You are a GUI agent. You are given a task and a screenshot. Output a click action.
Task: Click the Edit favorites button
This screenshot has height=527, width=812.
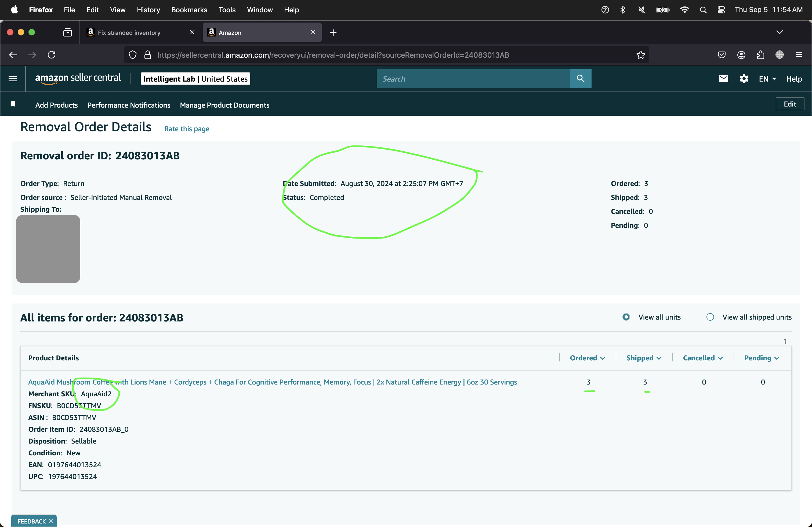(x=790, y=104)
